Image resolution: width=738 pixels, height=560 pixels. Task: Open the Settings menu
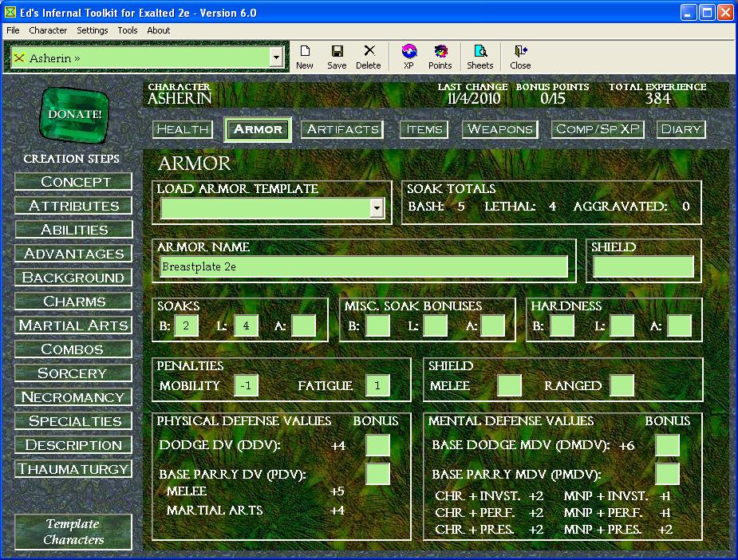(x=93, y=30)
